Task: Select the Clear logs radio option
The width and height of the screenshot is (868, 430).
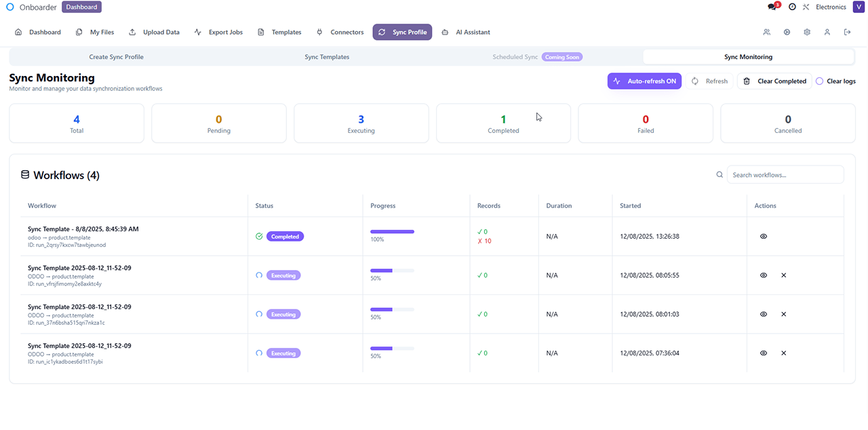Action: coord(819,81)
